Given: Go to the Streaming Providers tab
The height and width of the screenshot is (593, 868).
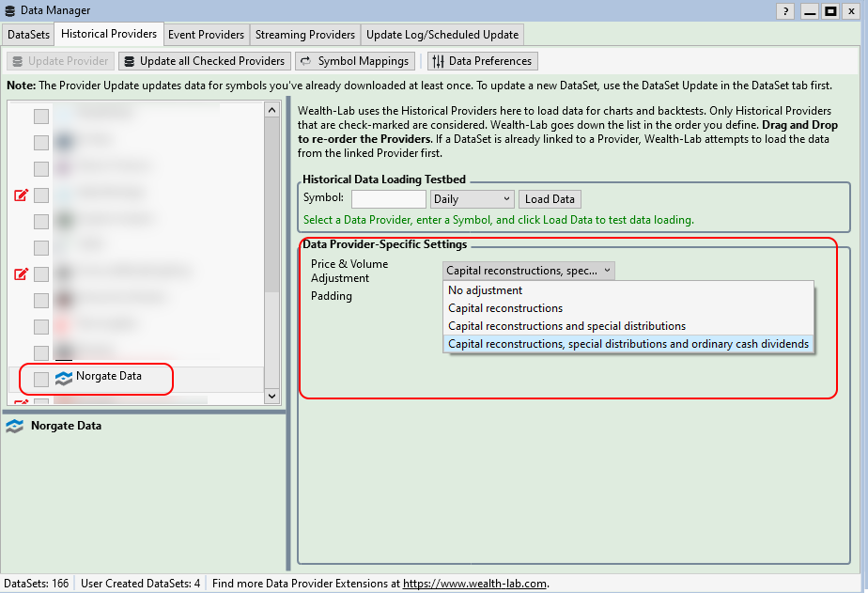Looking at the screenshot, I should [x=305, y=35].
